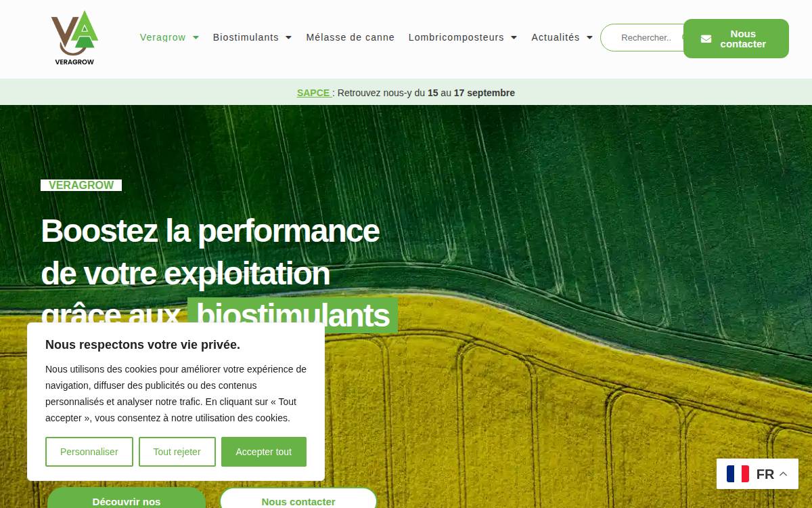Viewport: 812px width, 508px height.
Task: Open the SAPCE link in banner
Action: tap(313, 93)
